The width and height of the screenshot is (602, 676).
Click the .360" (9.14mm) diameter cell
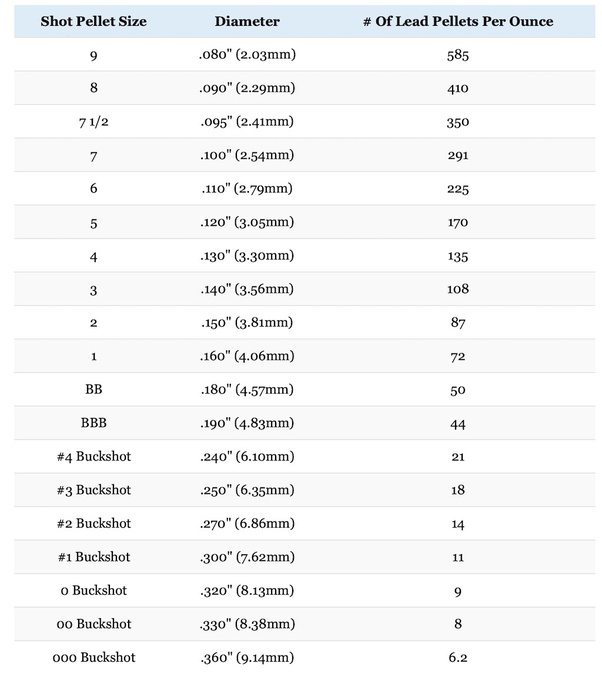click(247, 657)
